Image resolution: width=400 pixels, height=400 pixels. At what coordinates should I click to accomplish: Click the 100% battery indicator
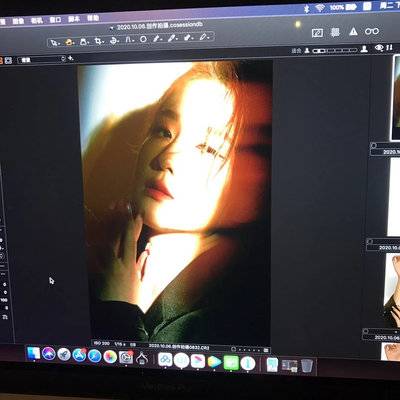point(342,7)
